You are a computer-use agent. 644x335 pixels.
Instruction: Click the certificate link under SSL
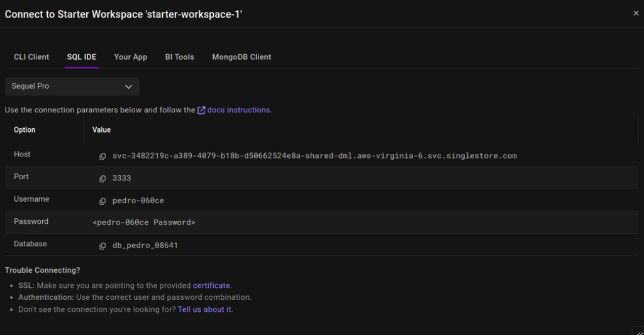tap(211, 285)
